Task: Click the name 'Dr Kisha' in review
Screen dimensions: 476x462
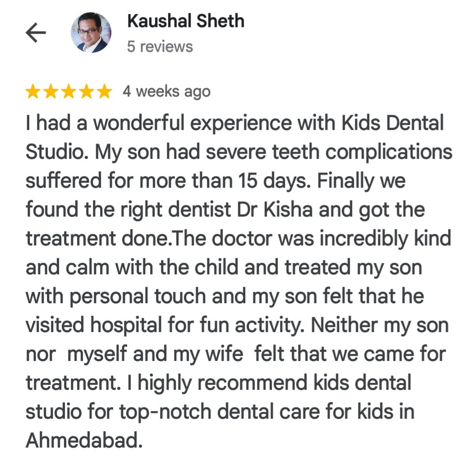Action: pyautogui.click(x=275, y=210)
